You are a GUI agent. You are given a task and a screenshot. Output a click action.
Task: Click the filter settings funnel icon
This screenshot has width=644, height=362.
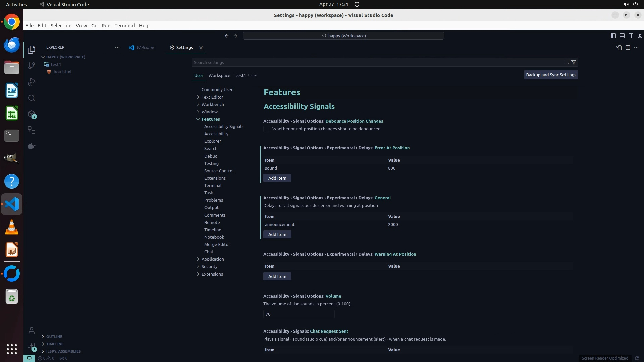coord(574,62)
